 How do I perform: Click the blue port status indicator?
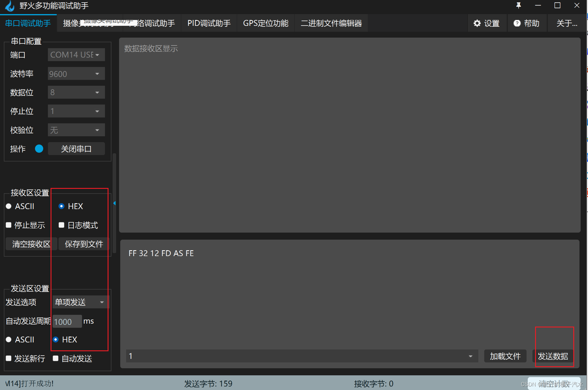click(x=39, y=149)
